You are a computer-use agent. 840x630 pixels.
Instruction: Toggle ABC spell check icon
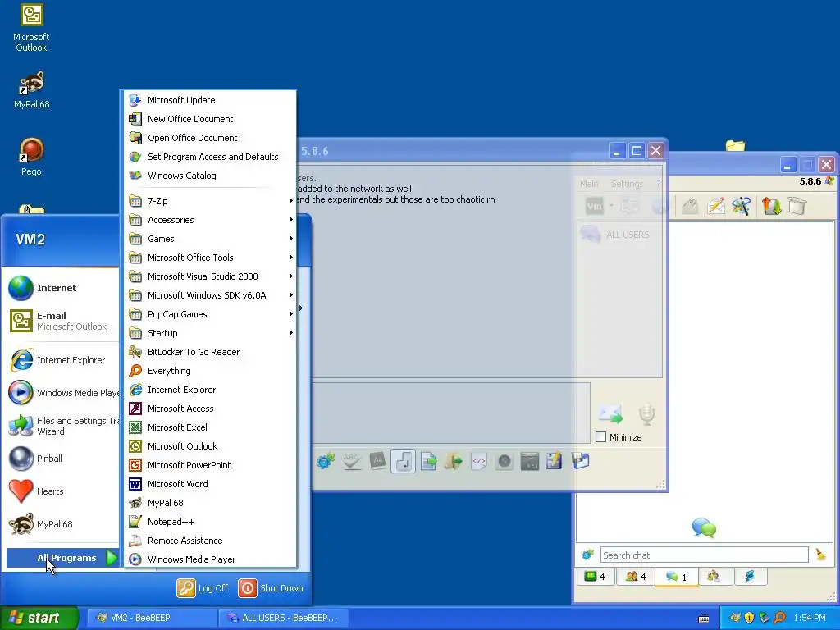tap(351, 461)
